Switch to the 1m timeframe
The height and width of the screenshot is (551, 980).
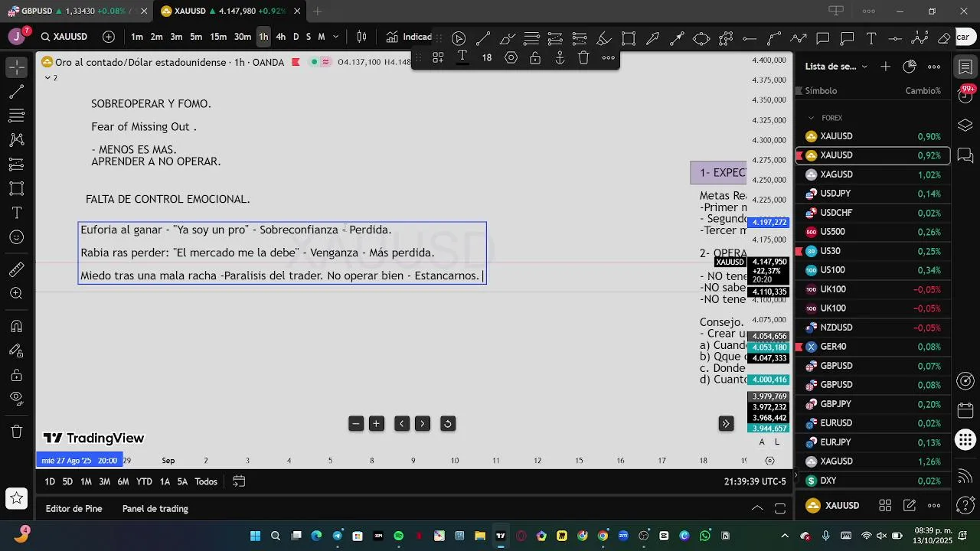coord(136,37)
